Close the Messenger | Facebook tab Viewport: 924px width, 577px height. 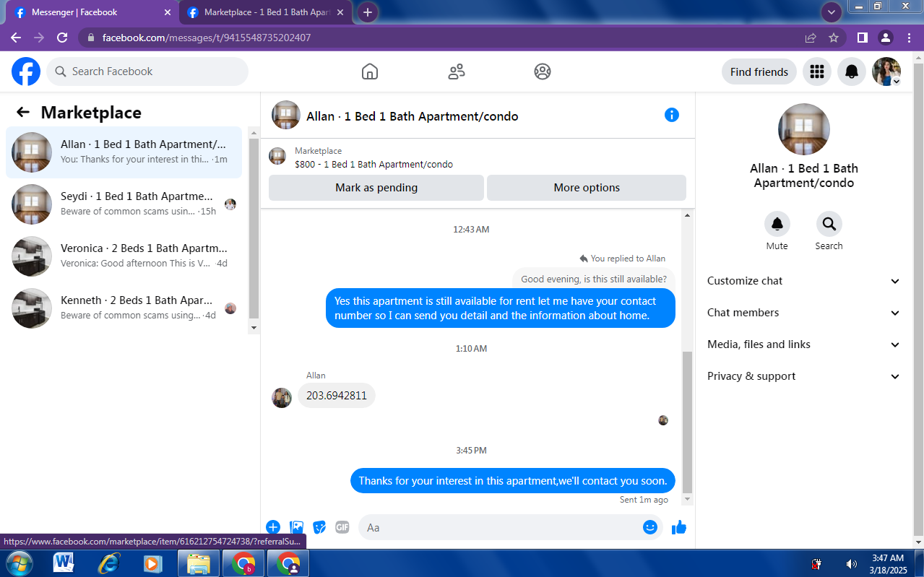coord(168,12)
